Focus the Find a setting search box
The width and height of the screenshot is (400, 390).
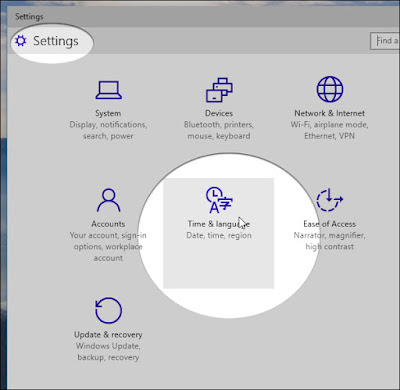pos(385,41)
